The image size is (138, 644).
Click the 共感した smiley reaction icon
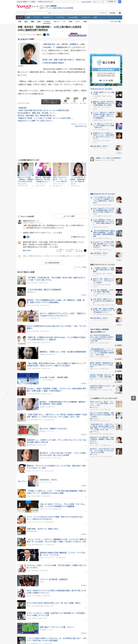click(x=57, y=250)
